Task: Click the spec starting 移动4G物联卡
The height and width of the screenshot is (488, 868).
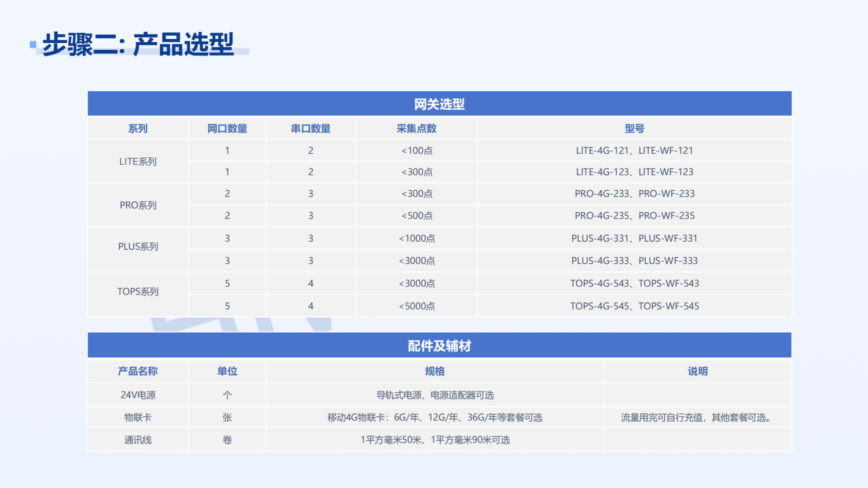Action: (x=435, y=417)
